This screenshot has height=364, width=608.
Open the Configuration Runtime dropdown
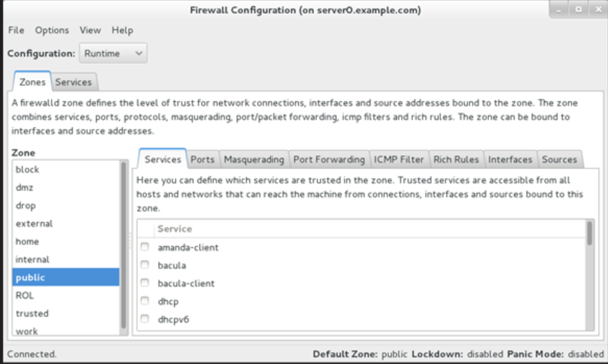click(x=113, y=53)
